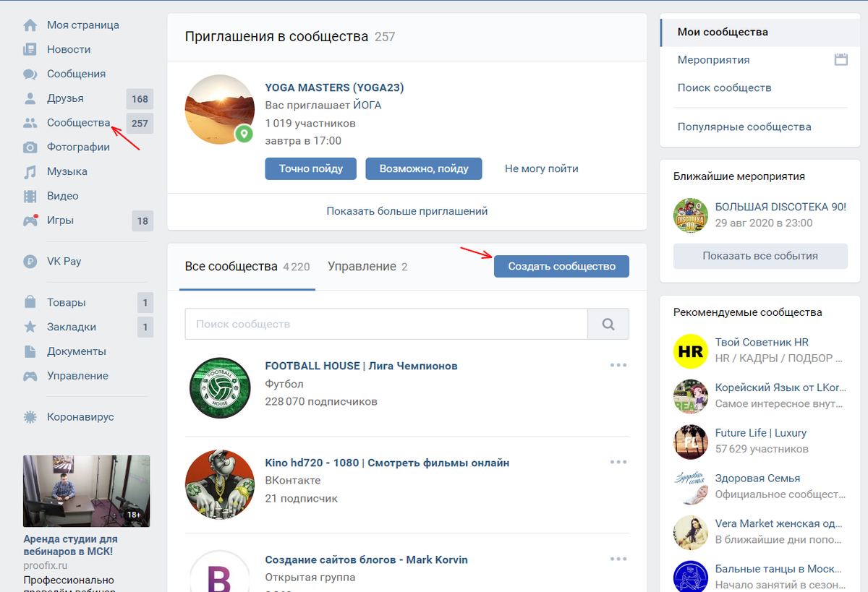The width and height of the screenshot is (868, 592).
Task: Click the studio rental ad image
Action: [87, 491]
